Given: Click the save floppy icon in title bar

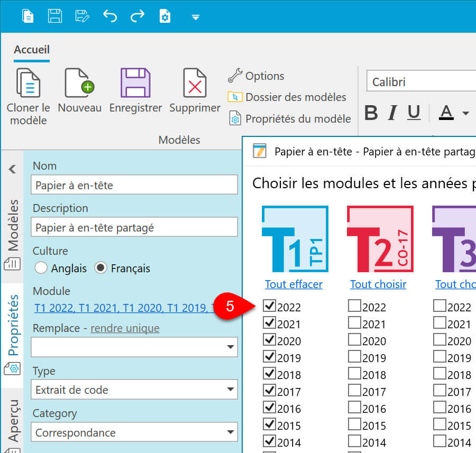Looking at the screenshot, I should pos(55,16).
